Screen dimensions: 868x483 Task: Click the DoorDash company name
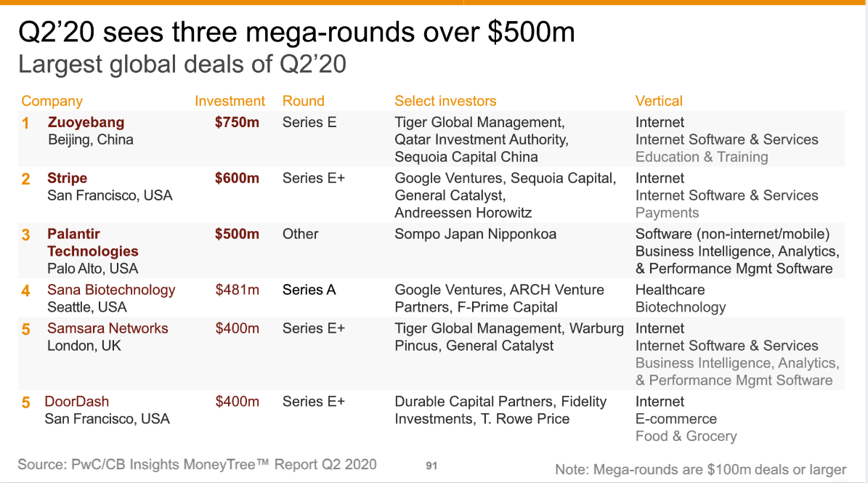(76, 402)
